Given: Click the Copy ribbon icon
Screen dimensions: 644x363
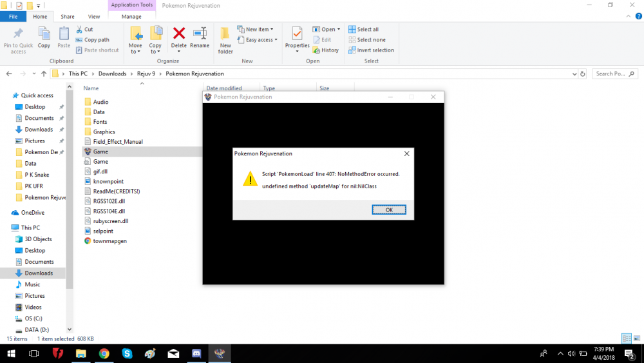Looking at the screenshot, I should pyautogui.click(x=44, y=34).
